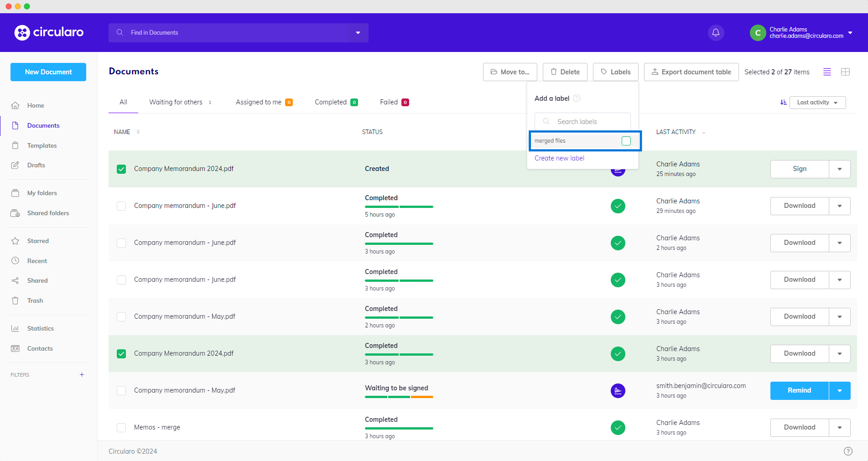Click the help question mark in footer
The height and width of the screenshot is (461, 868).
coord(848,451)
